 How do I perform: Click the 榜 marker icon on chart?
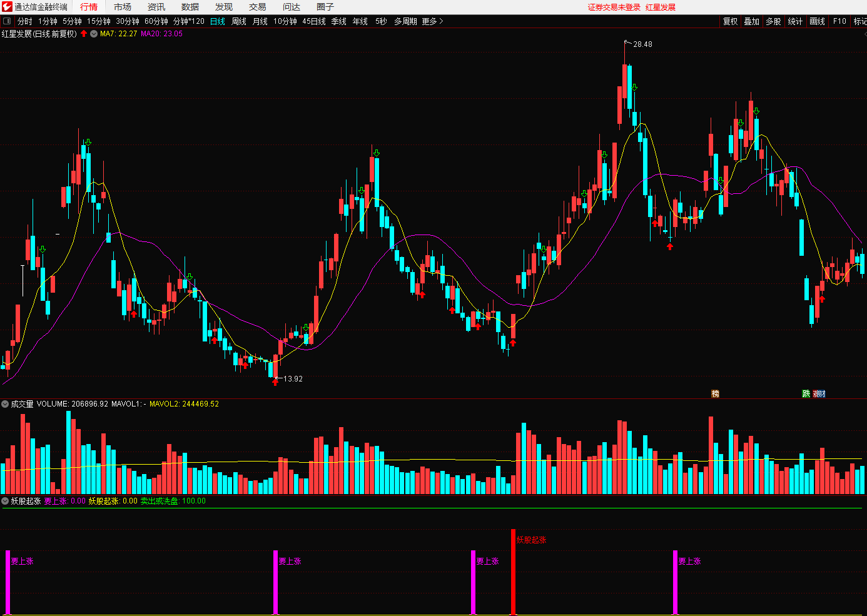coord(715,393)
